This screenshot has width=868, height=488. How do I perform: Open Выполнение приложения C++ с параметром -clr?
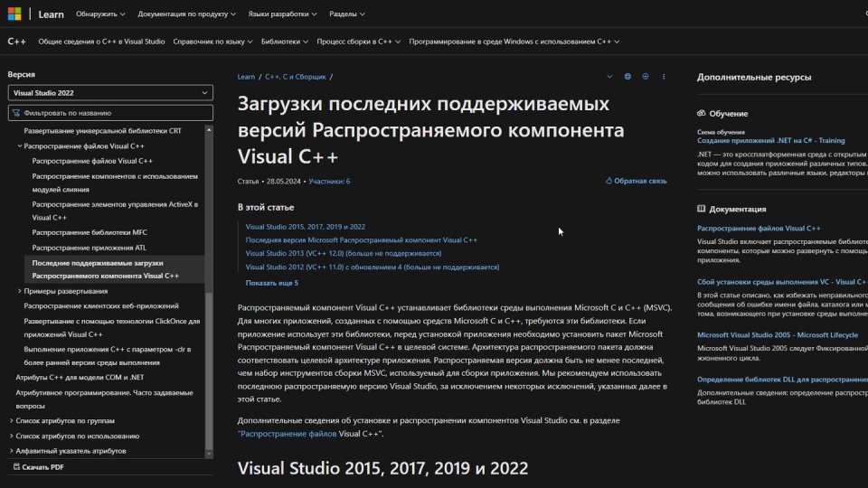click(108, 356)
